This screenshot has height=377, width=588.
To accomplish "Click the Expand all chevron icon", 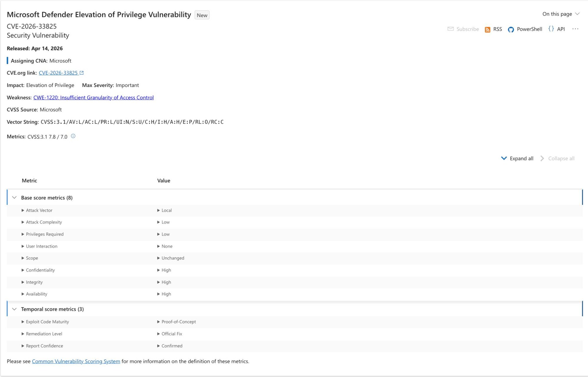I will click(504, 158).
